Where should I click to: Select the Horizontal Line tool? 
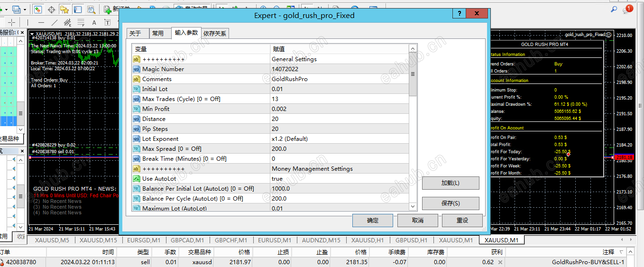pyautogui.click(x=41, y=22)
